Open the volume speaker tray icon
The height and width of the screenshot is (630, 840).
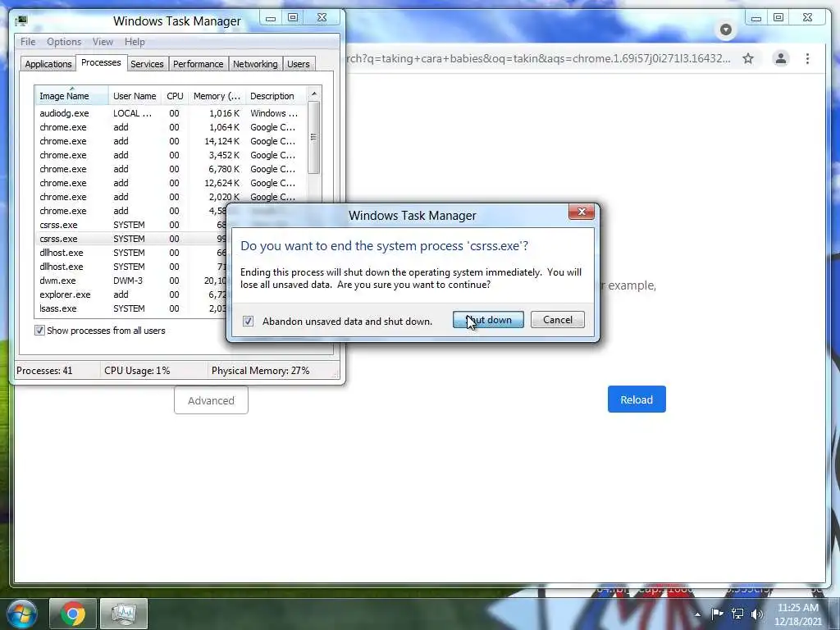756,614
